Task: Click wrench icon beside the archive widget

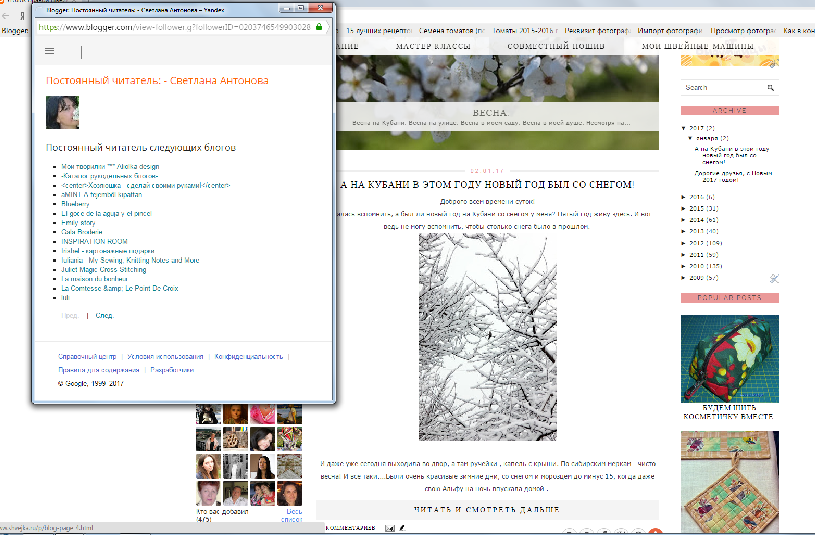Action: 774,279
